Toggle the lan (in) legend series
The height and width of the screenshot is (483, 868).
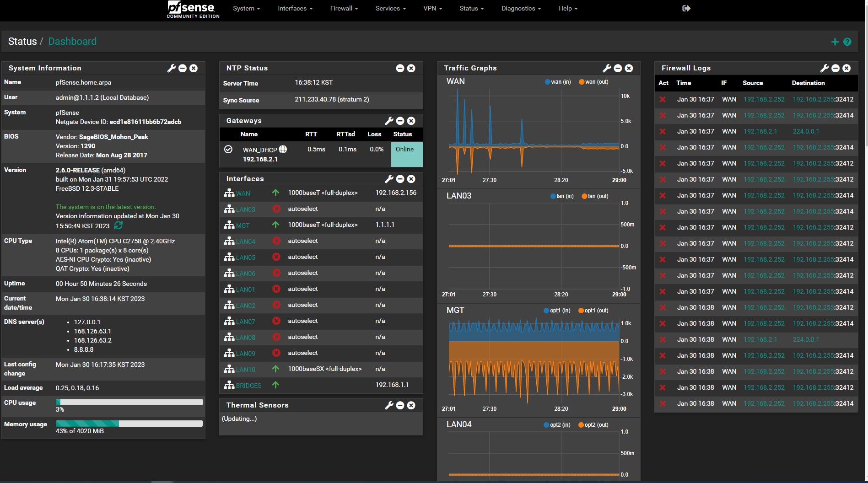point(562,196)
